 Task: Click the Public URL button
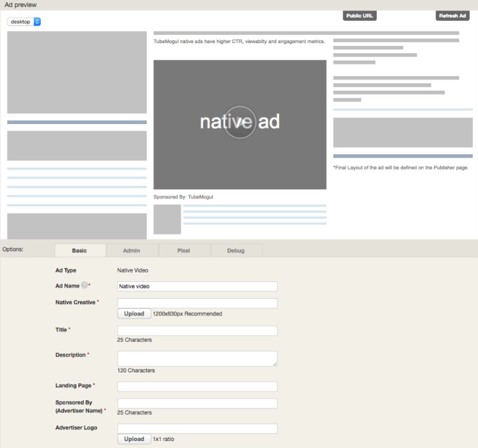[x=359, y=16]
